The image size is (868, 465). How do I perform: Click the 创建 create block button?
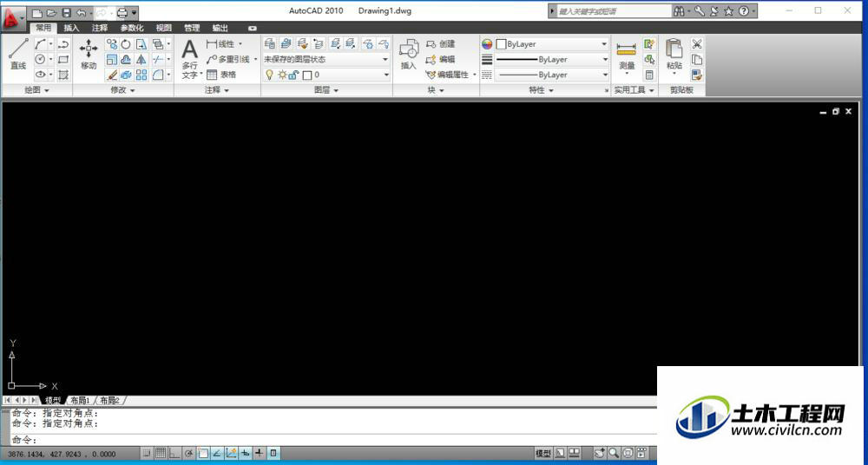point(441,43)
